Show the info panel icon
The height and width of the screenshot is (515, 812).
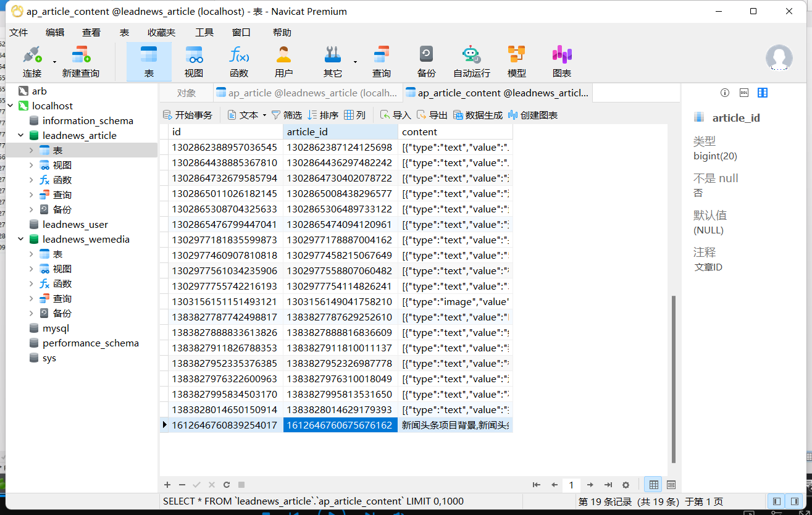point(725,93)
